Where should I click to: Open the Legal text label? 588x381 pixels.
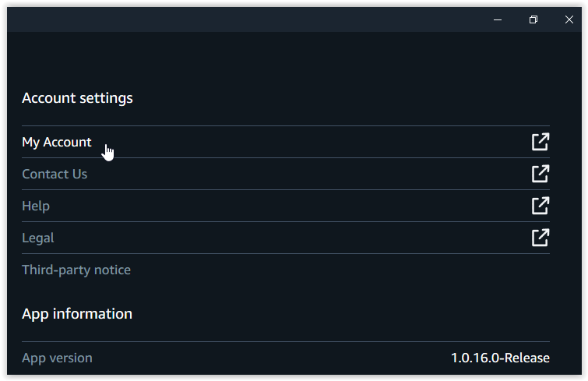(x=38, y=238)
